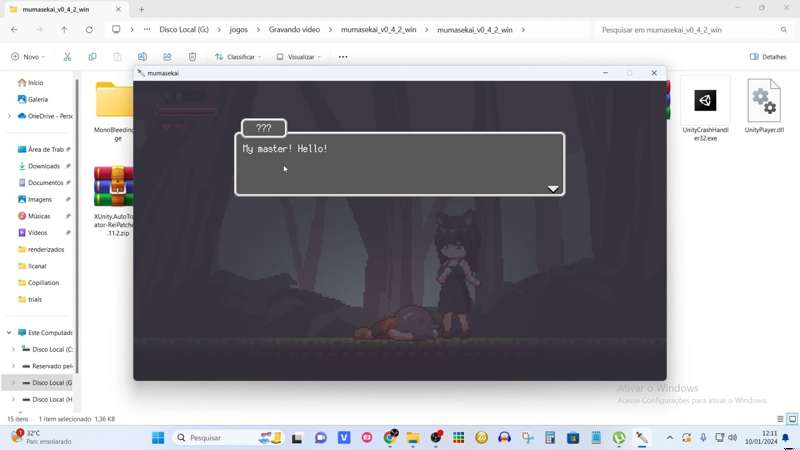The height and width of the screenshot is (450, 800).
Task: Expand the chevron after the jogos breadcrumb
Action: [x=258, y=30]
